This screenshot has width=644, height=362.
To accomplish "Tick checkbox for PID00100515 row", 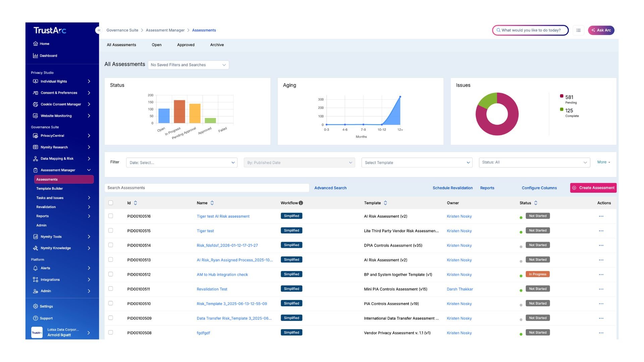I will click(111, 231).
